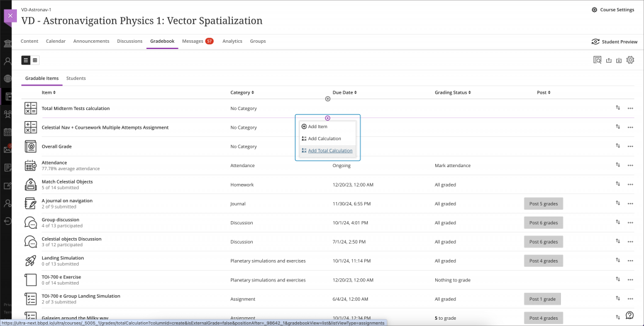Click Post 5 grades button
The height and width of the screenshot is (326, 644).
click(543, 204)
